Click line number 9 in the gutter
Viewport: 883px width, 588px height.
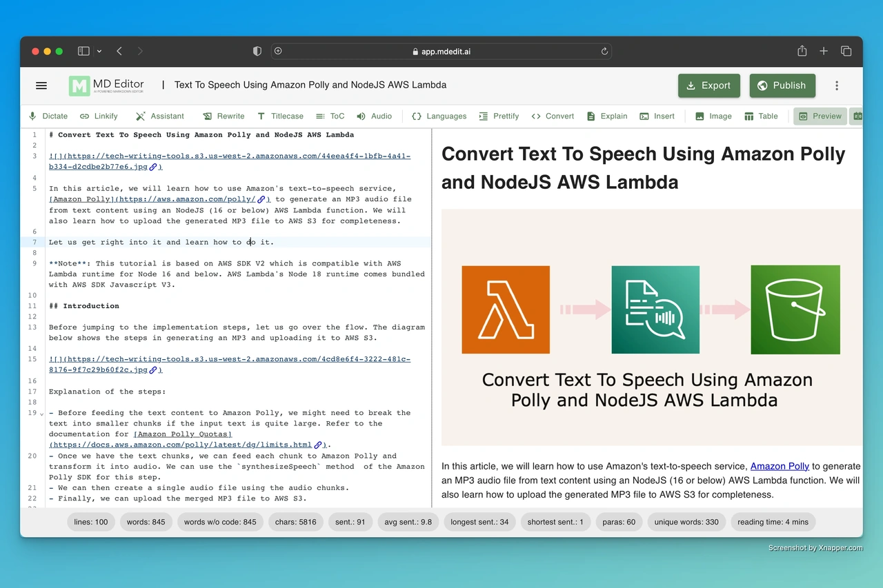[x=34, y=263]
